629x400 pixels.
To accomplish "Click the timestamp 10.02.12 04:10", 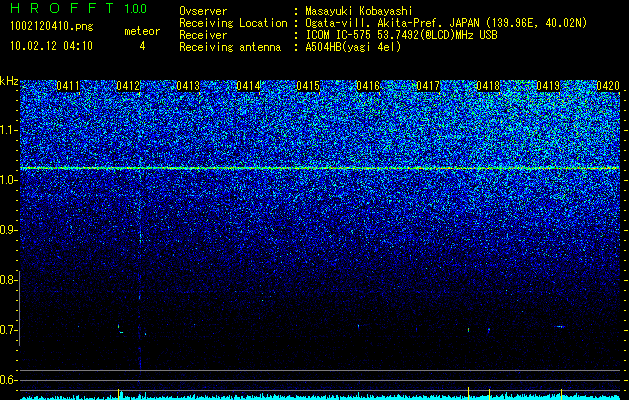I will (x=51, y=46).
